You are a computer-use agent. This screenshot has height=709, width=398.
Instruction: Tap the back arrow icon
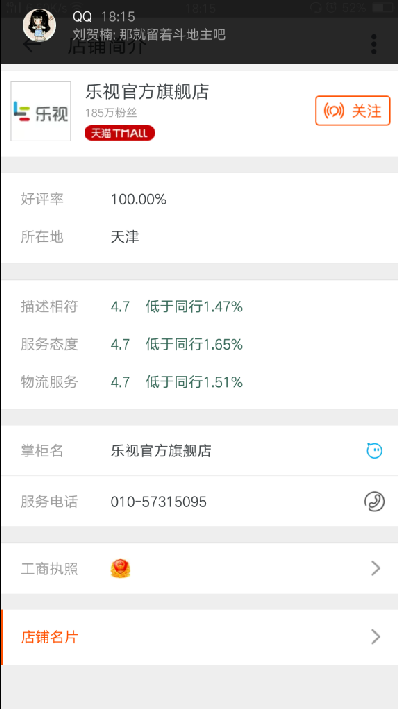[31, 45]
